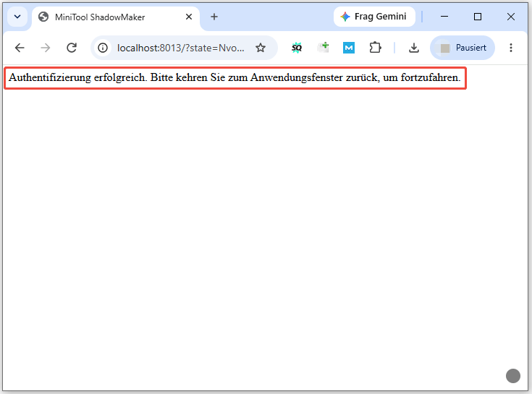Open the tab search dropdown arrow
The height and width of the screenshot is (394, 532).
tap(17, 17)
